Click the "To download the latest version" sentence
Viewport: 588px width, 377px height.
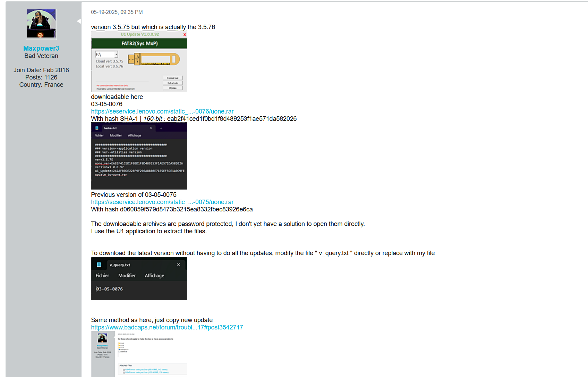point(263,253)
